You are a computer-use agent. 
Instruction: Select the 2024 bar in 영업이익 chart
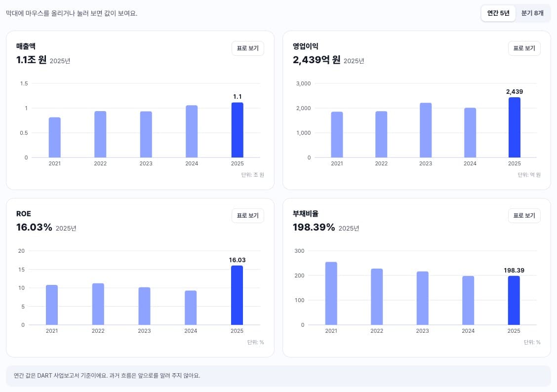[470, 132]
